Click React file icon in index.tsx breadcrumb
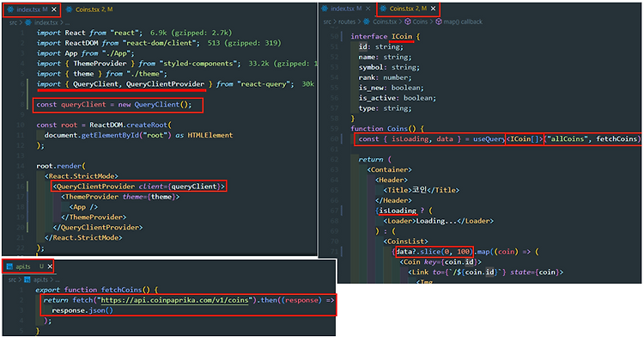644x337 pixels. [28, 22]
